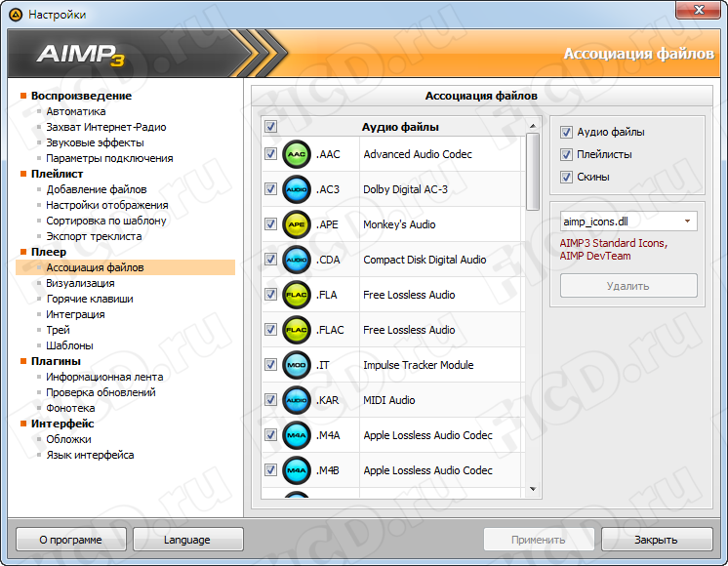The image size is (728, 566).
Task: Open Фонотека settings
Action: [70, 408]
